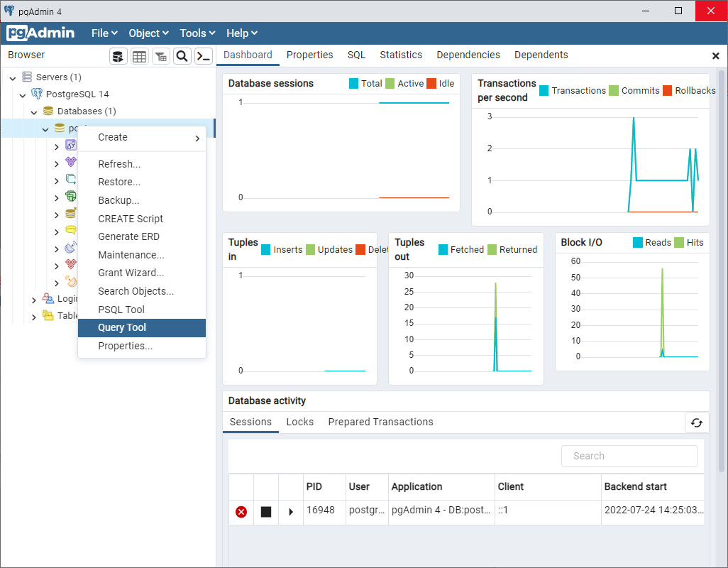Click the PostgreSQL 14 elephant icon
The height and width of the screenshot is (568, 728).
click(x=37, y=94)
